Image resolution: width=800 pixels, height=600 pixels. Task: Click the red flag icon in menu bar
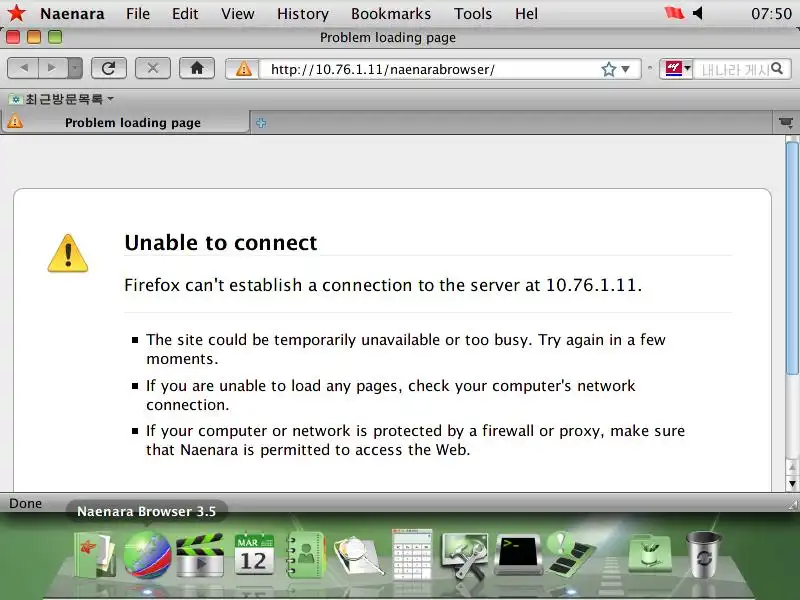674,13
